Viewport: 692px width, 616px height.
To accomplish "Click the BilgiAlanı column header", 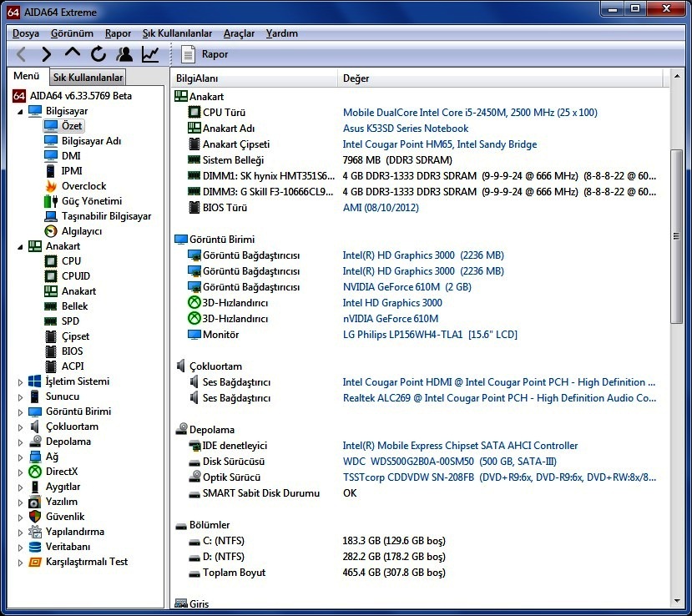I will (255, 78).
